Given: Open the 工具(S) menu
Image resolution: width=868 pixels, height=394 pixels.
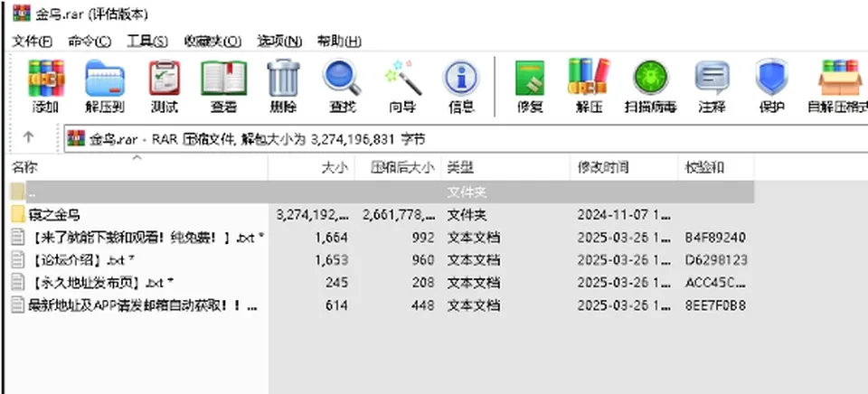Looking at the screenshot, I should click(x=146, y=42).
